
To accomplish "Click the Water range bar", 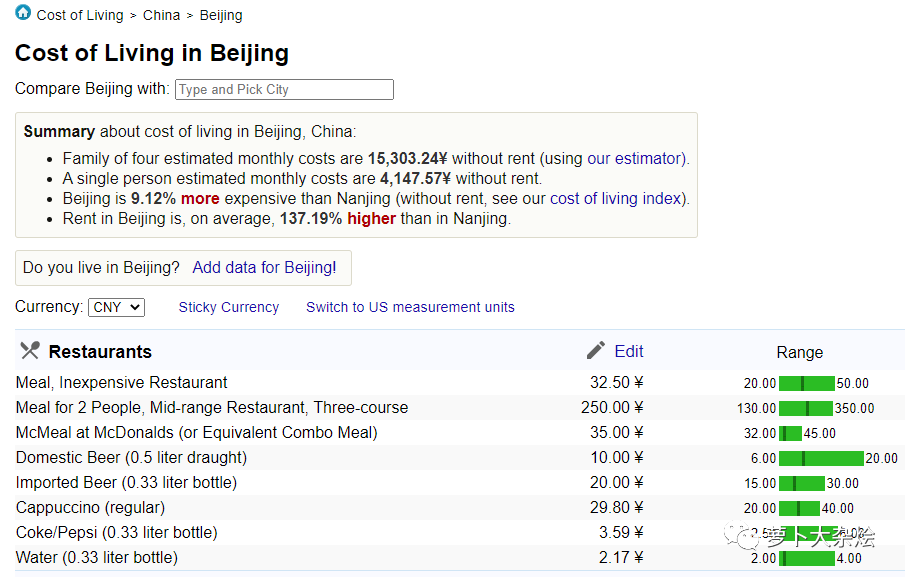I will click(x=807, y=559).
